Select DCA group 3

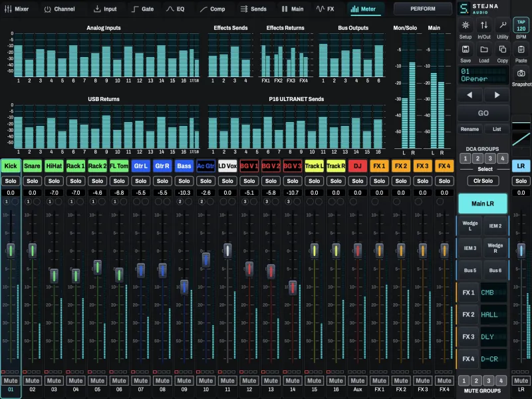tap(490, 158)
